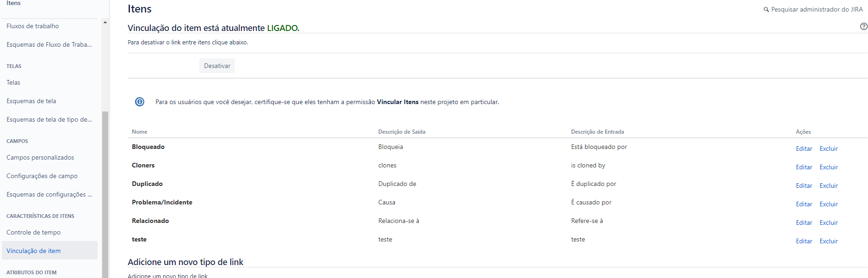Open Esquemas de tela

tap(31, 101)
